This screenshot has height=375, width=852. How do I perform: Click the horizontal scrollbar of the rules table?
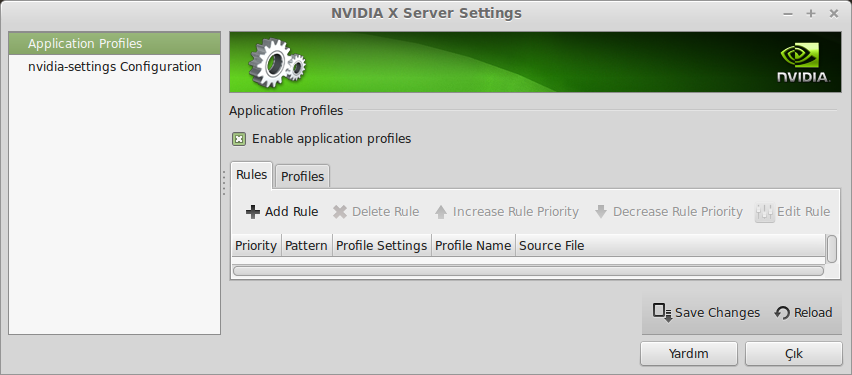pyautogui.click(x=528, y=271)
